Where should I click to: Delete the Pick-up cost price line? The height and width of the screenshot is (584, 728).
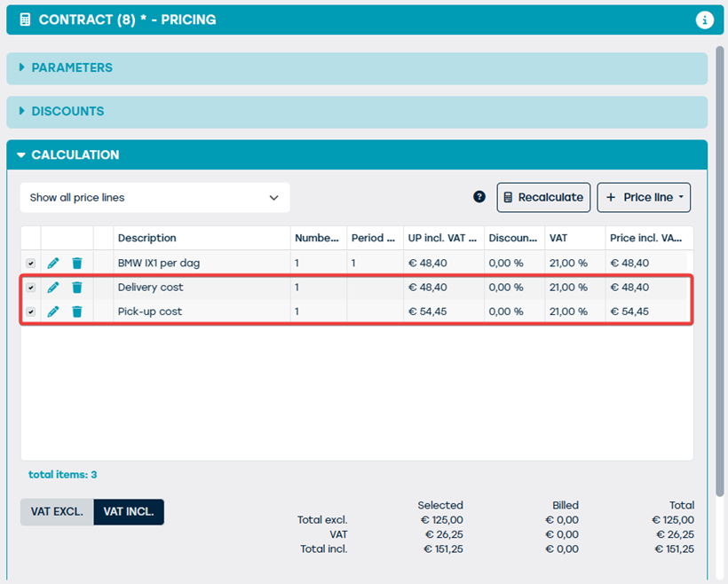click(x=77, y=312)
